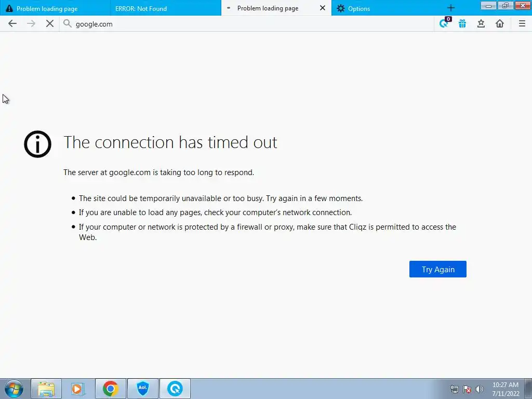Click the info icon next to the error heading
Viewport: 532px width, 399px height.
pos(37,144)
